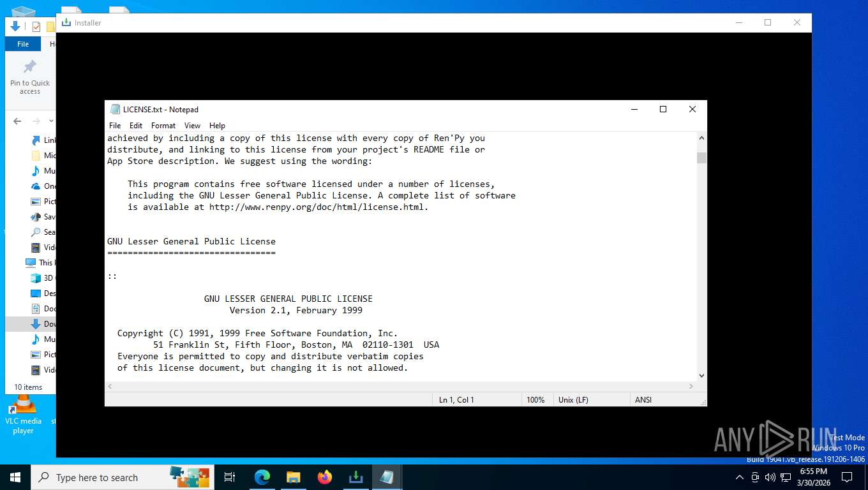Viewport: 868px width, 490px height.
Task: Go back with Explorer's left arrow
Action: point(17,121)
